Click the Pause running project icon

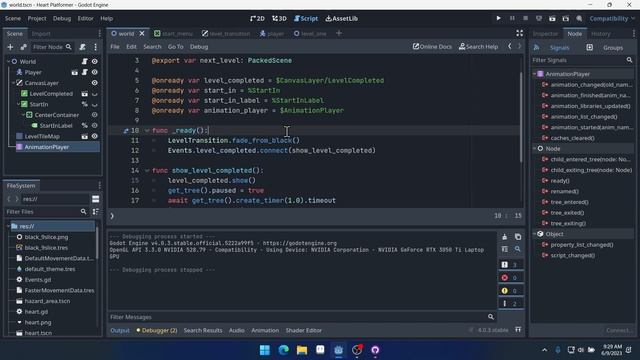coord(512,18)
